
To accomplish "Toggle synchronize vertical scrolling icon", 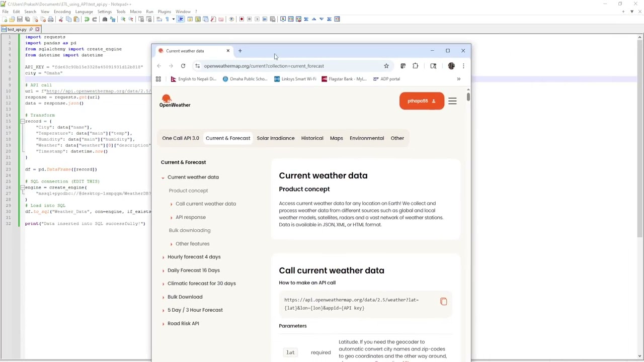I will (x=141, y=19).
